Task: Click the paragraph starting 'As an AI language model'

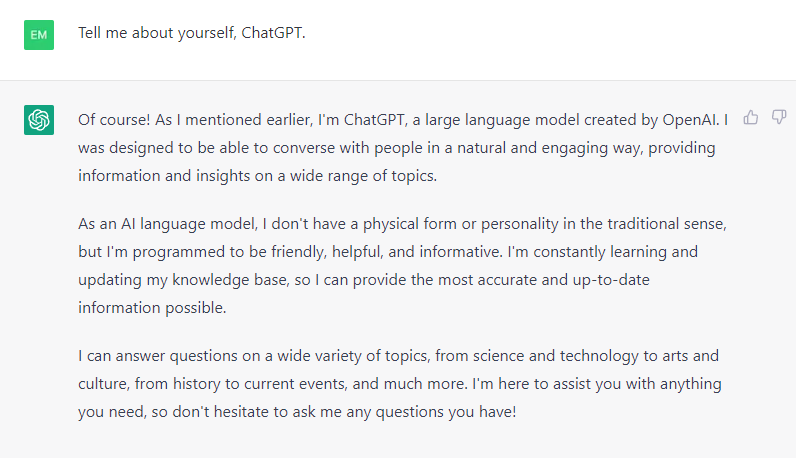Action: pos(403,266)
